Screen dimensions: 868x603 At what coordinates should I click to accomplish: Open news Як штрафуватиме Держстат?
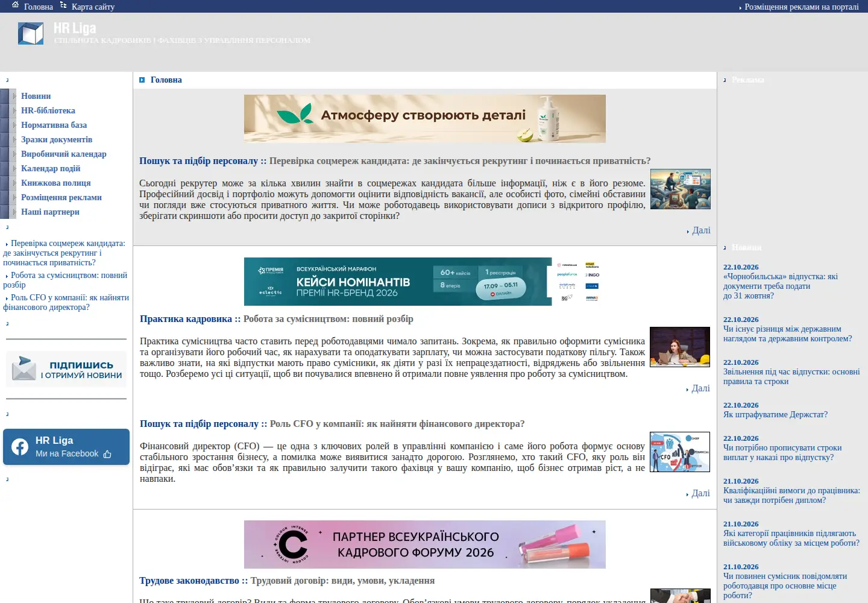[775, 414]
